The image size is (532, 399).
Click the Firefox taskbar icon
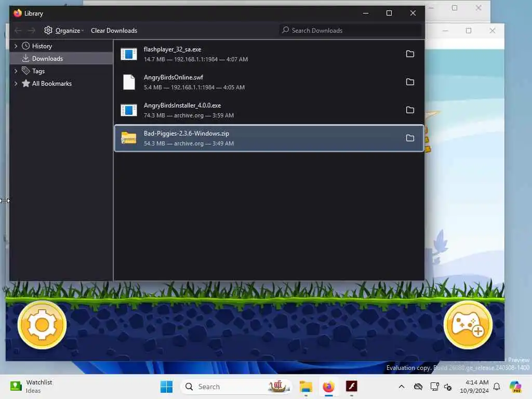[328, 387]
